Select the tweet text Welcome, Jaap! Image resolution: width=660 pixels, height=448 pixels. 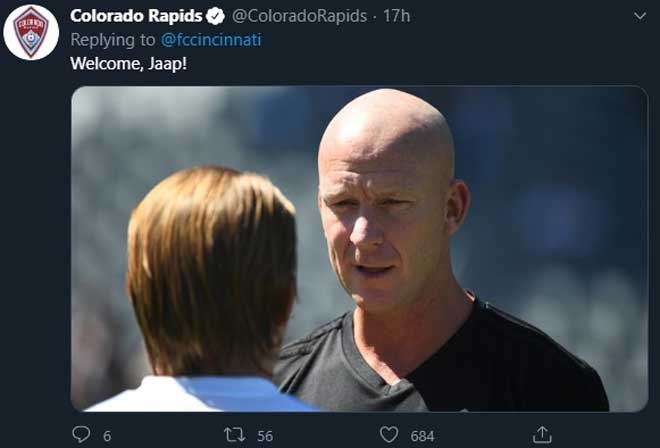pos(128,64)
